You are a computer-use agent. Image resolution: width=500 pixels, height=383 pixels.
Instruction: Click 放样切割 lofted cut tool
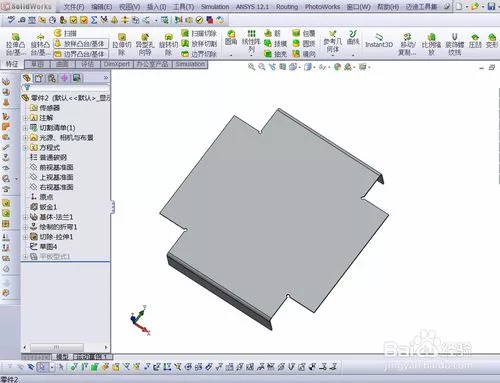199,43
